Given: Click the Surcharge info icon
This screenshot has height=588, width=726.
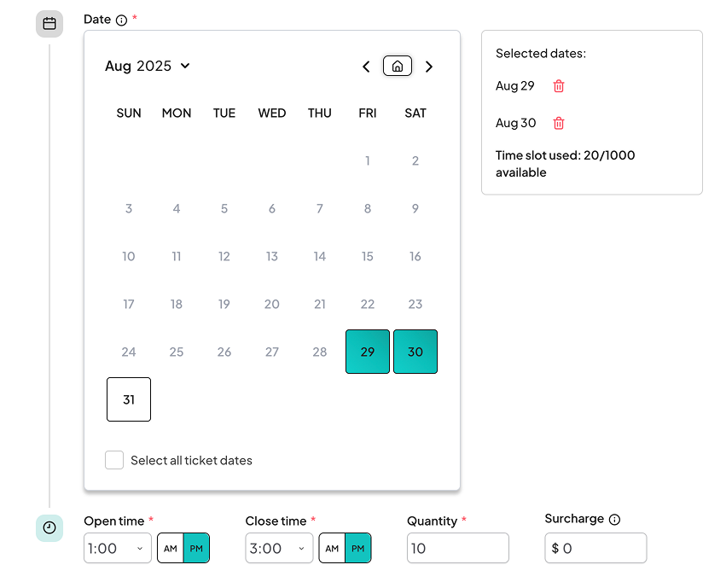Looking at the screenshot, I should tap(615, 520).
